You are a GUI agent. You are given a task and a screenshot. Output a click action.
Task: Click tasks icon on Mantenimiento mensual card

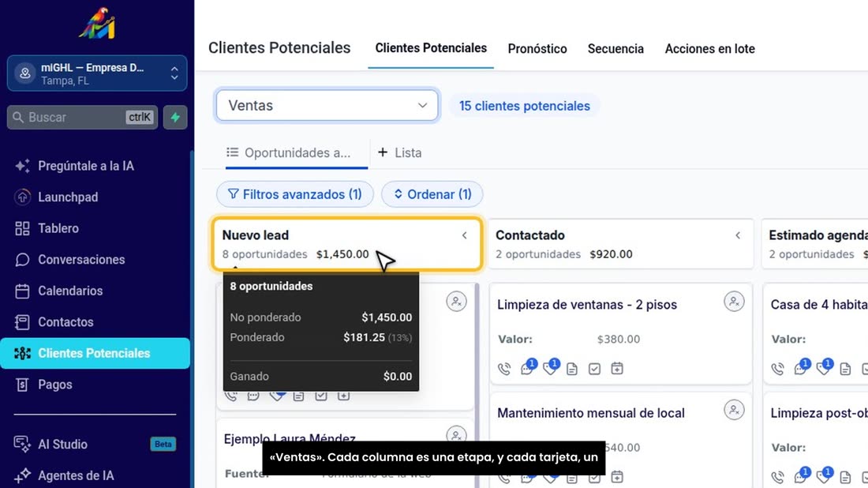coord(594,479)
